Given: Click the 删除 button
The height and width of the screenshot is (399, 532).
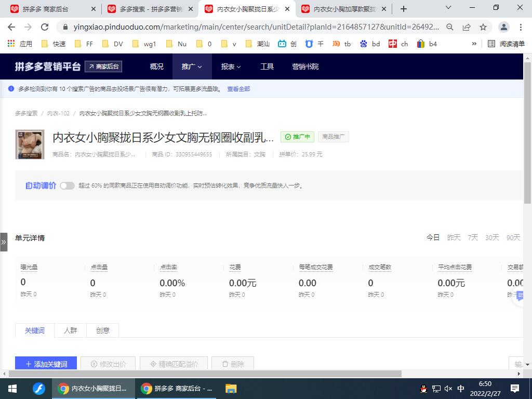Looking at the screenshot, I should pos(233,363).
